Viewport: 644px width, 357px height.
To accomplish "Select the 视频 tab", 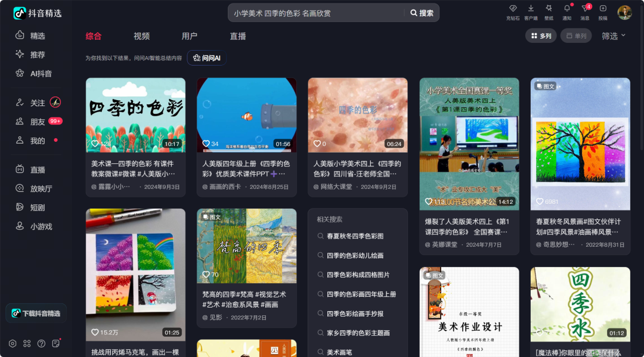I will click(142, 36).
